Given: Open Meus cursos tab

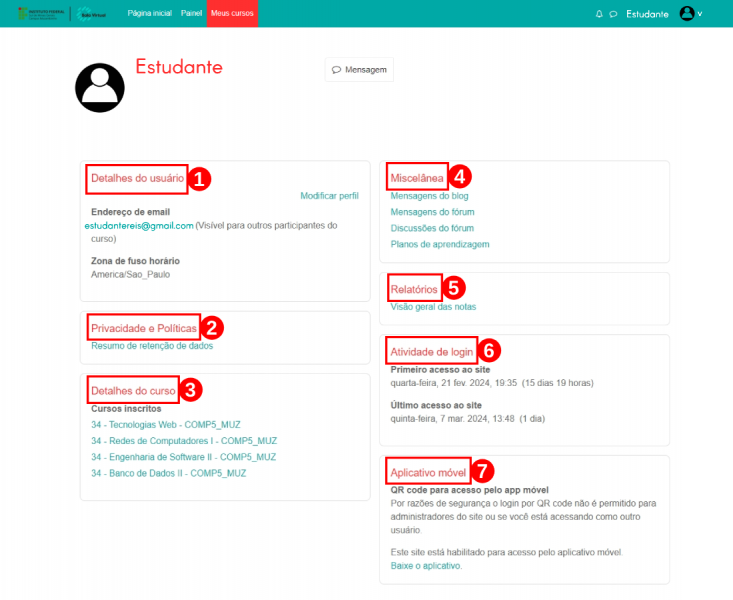Looking at the screenshot, I should pos(232,13).
